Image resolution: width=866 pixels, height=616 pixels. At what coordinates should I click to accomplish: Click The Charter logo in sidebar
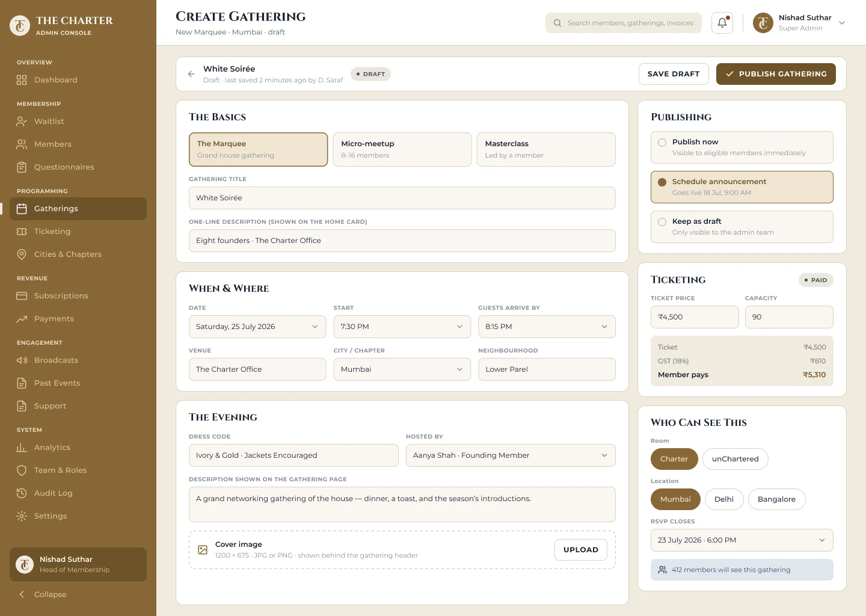pos(20,25)
